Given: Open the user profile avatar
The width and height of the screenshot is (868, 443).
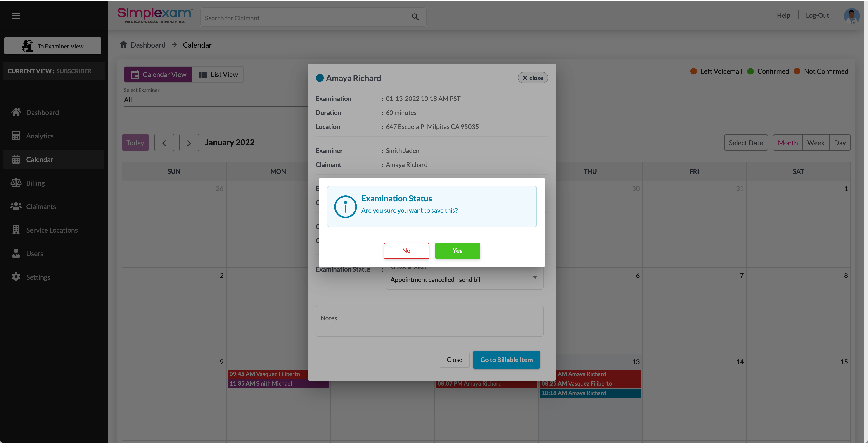Looking at the screenshot, I should (851, 16).
